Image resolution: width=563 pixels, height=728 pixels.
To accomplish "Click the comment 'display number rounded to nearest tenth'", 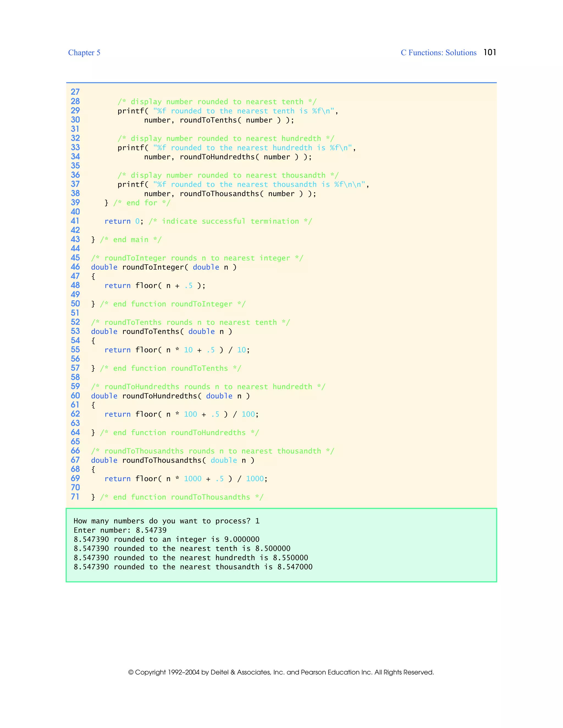I will click(x=217, y=102).
